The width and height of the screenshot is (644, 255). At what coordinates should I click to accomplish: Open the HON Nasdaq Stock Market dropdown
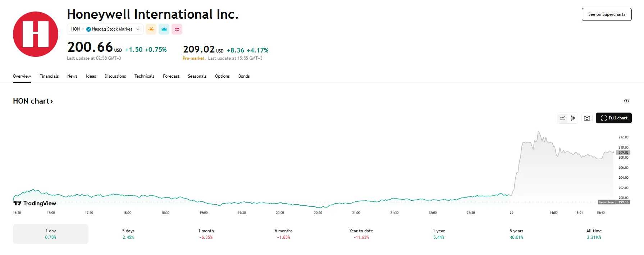(105, 29)
